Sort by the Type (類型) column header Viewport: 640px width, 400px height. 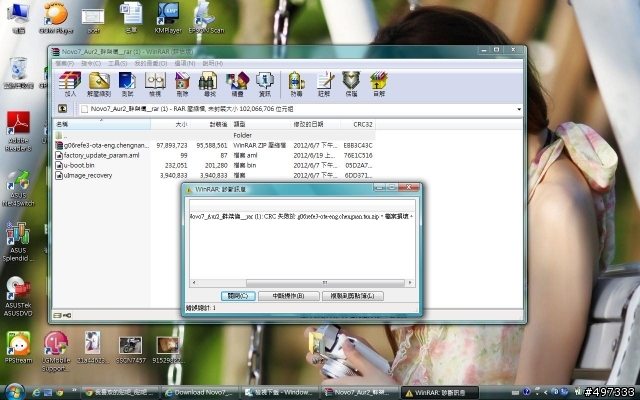260,124
